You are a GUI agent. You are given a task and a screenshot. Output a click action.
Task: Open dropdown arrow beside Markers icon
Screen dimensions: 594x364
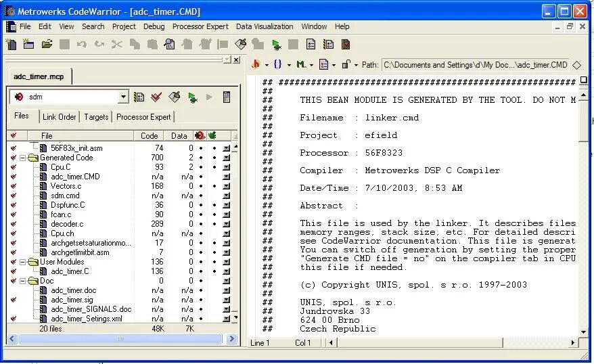point(311,65)
